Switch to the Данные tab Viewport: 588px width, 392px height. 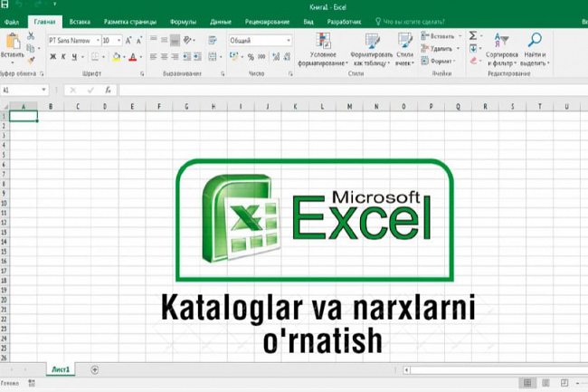[x=221, y=22]
